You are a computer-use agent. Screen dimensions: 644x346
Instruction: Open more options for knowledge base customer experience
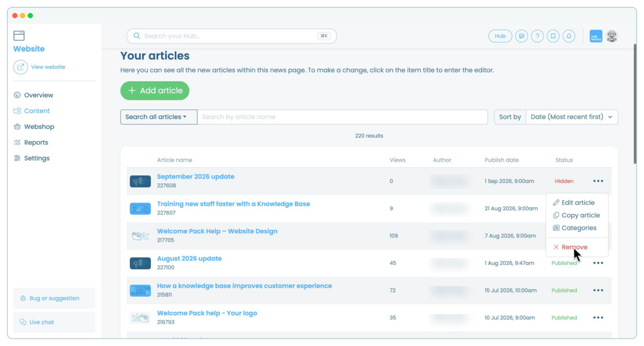pyautogui.click(x=598, y=290)
